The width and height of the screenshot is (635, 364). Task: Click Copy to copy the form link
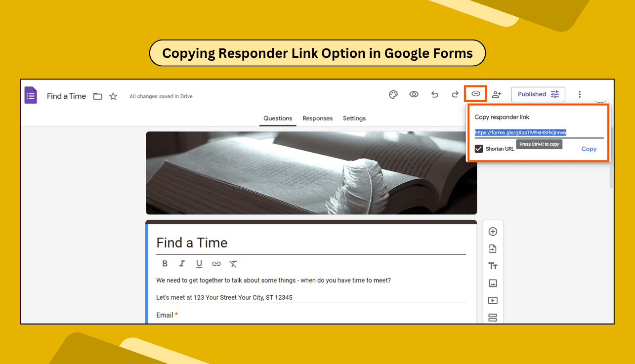[x=589, y=149]
